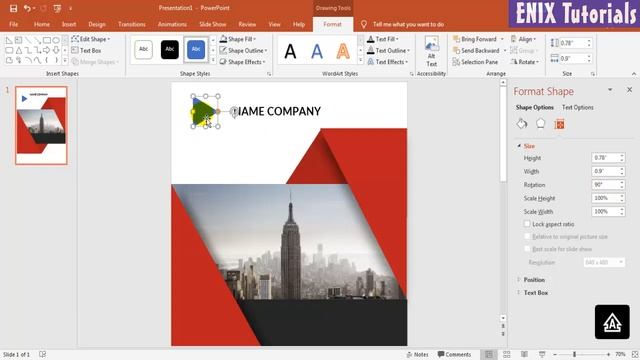Switch to Normal view icon
640x360 pixels.
(489, 354)
